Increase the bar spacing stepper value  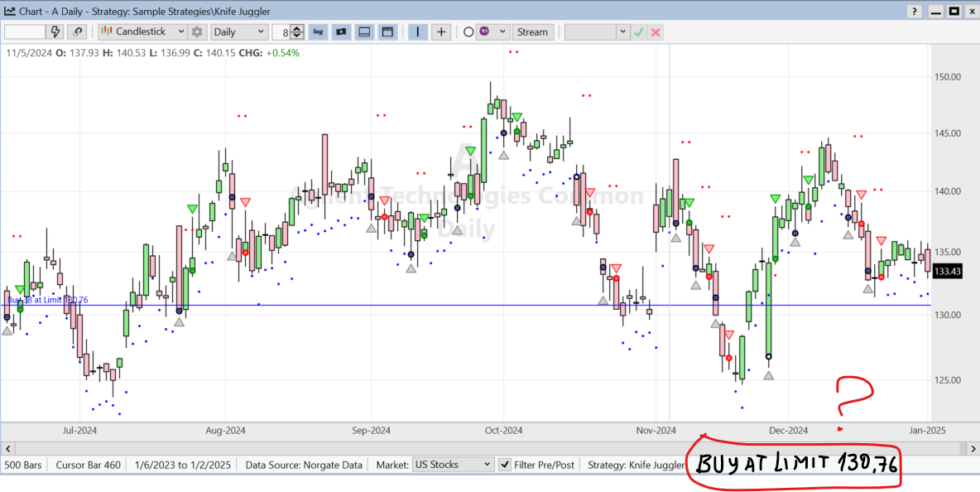click(x=299, y=28)
